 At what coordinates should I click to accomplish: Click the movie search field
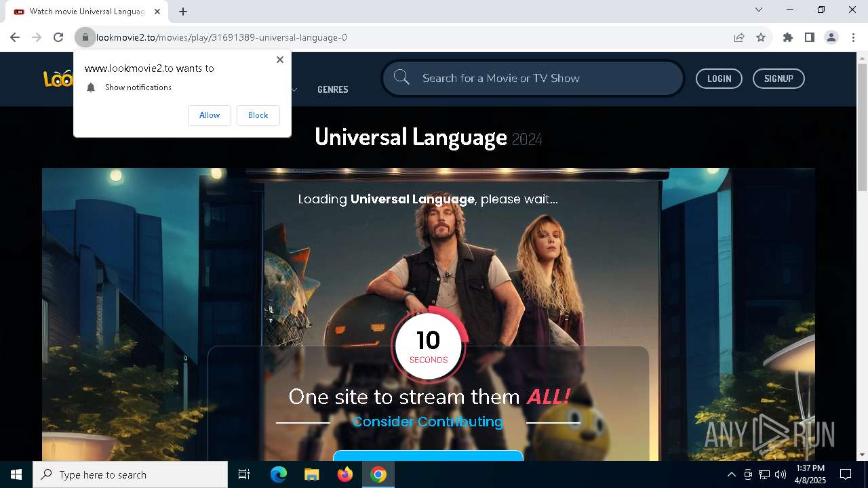(533, 78)
